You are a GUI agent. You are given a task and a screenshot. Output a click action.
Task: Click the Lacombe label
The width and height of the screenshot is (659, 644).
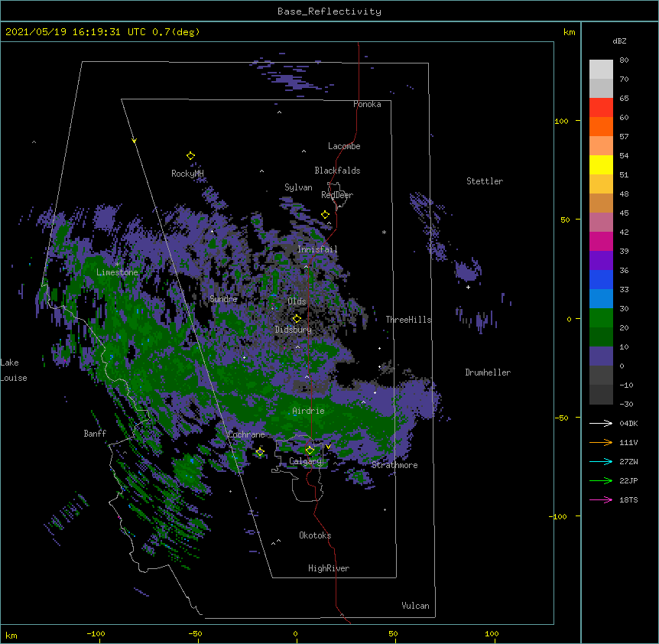344,146
